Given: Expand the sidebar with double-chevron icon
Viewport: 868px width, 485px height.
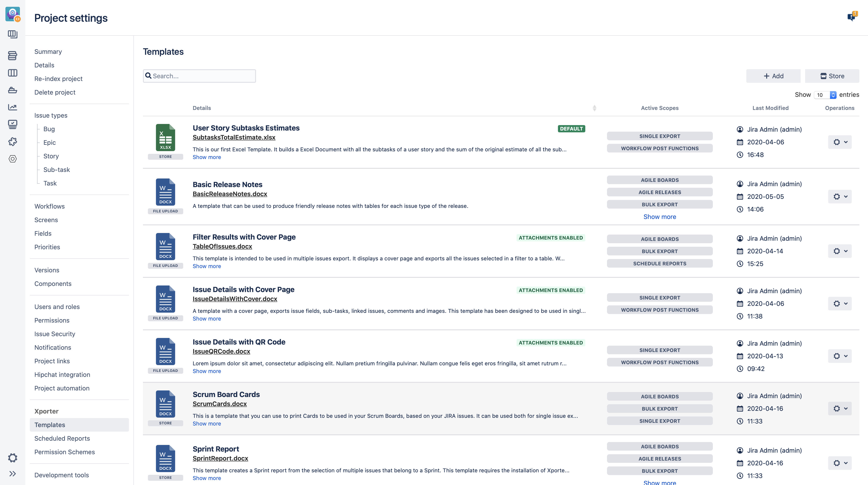Looking at the screenshot, I should click(x=12, y=473).
